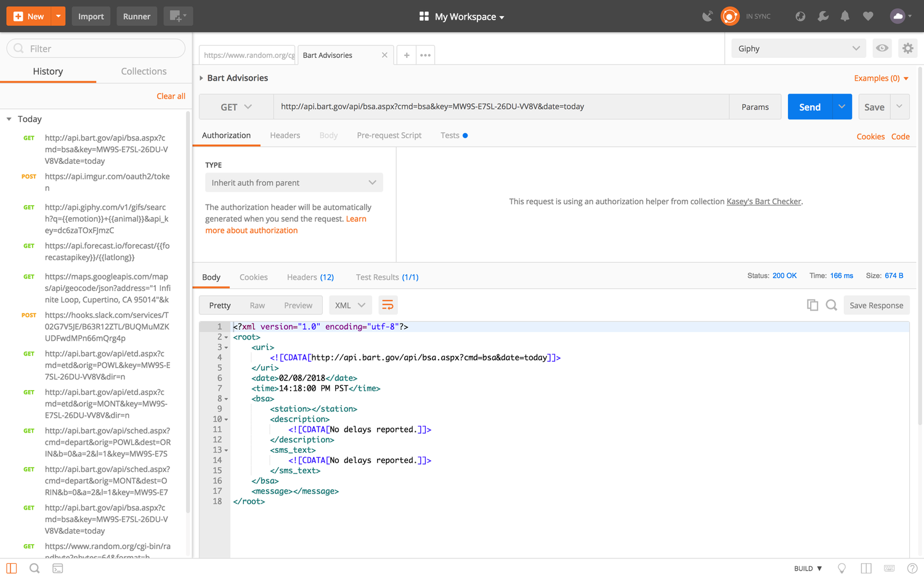Toggle the two-pane layout view
Screen dimensions: 924x578
coord(866,568)
